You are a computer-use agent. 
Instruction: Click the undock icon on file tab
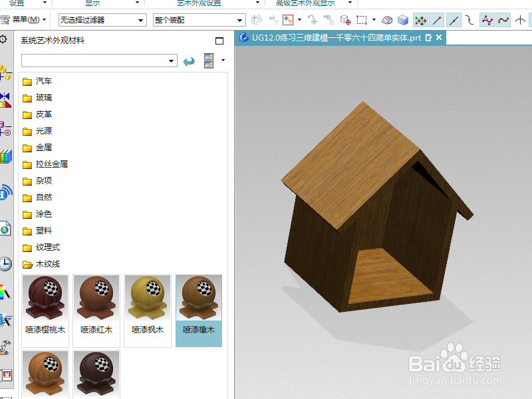[428, 38]
